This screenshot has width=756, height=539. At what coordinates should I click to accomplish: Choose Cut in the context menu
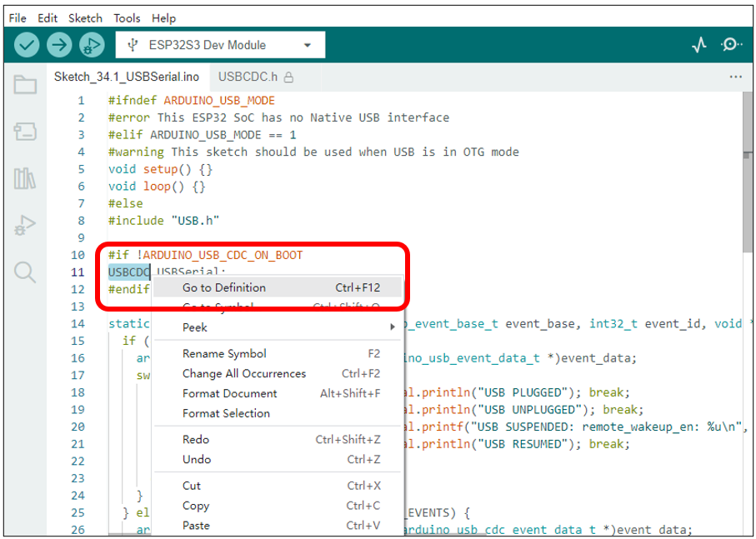click(278, 486)
